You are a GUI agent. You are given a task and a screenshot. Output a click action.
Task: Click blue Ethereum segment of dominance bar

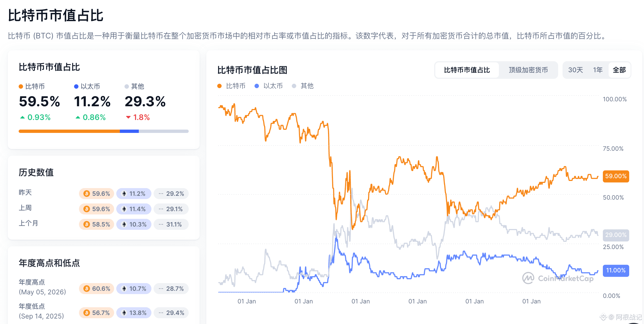(129, 131)
